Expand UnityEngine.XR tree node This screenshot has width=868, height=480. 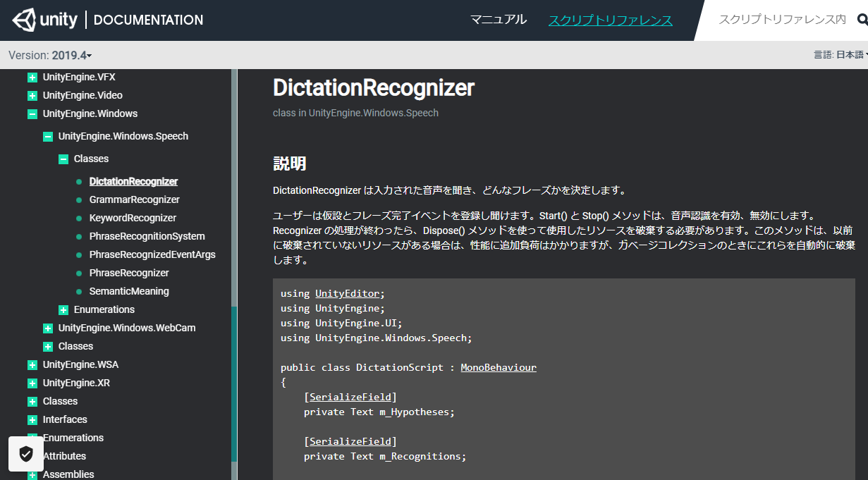click(x=32, y=383)
